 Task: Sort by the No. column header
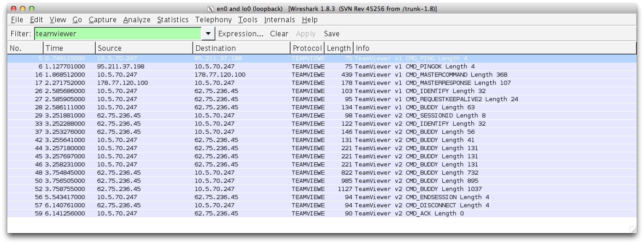(x=25, y=48)
